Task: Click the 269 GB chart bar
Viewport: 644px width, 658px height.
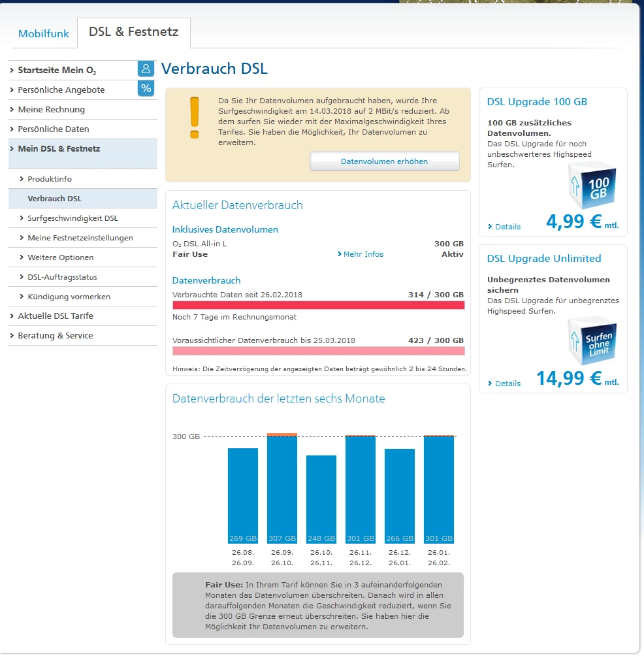Action: point(243,495)
